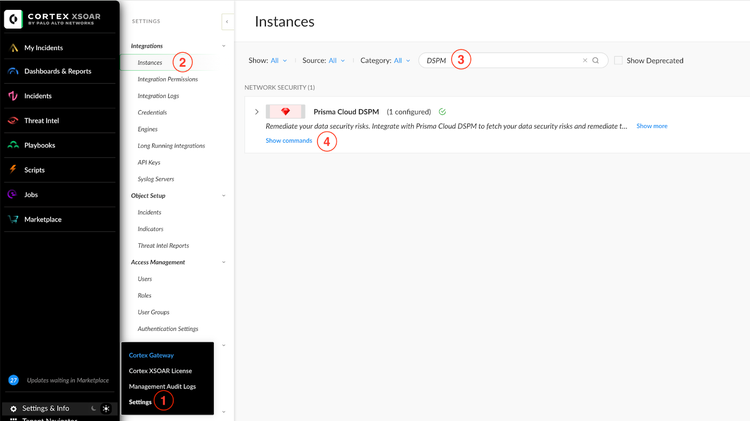Click the search magnifier icon
This screenshot has width=750, height=421.
point(596,60)
